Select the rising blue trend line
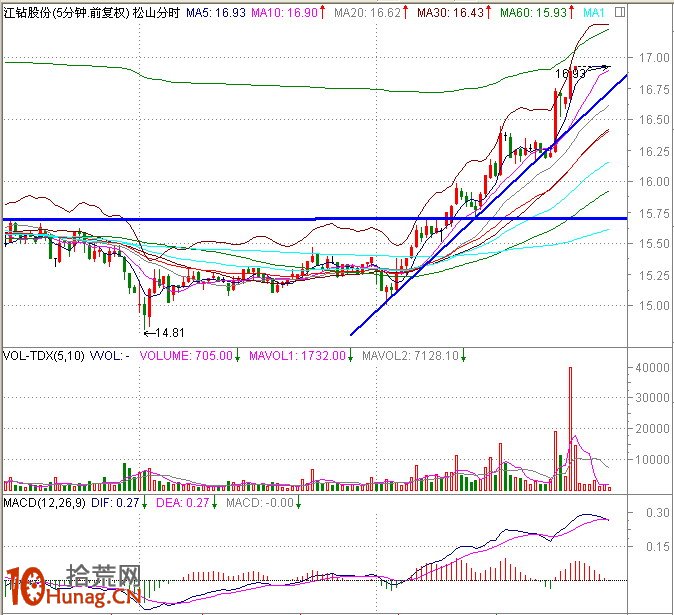674x615 pixels. (x=489, y=205)
